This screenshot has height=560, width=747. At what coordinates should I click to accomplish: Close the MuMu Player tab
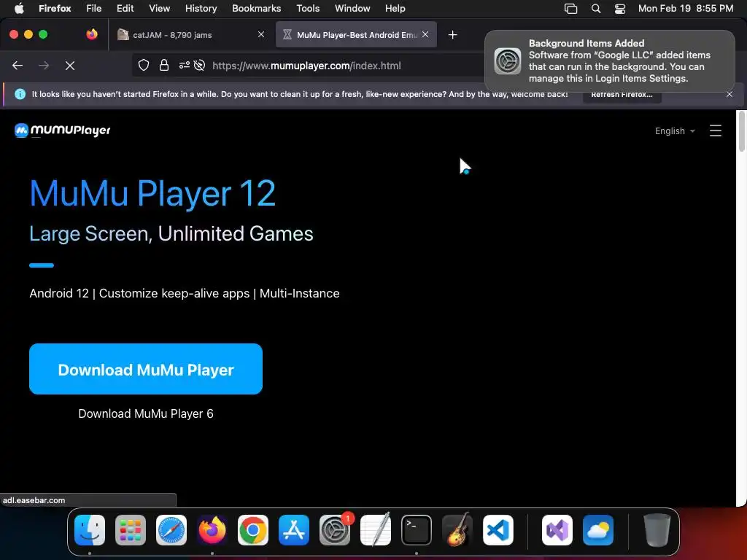(x=425, y=34)
